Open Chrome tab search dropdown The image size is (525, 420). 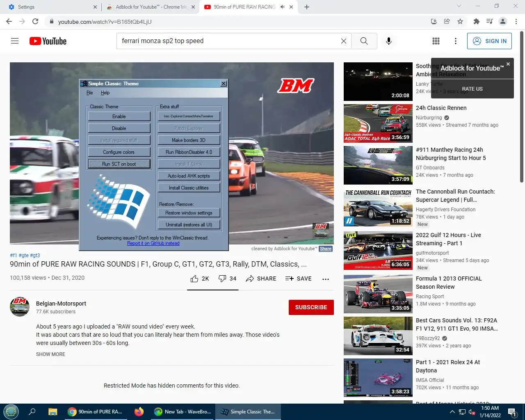(x=459, y=6)
